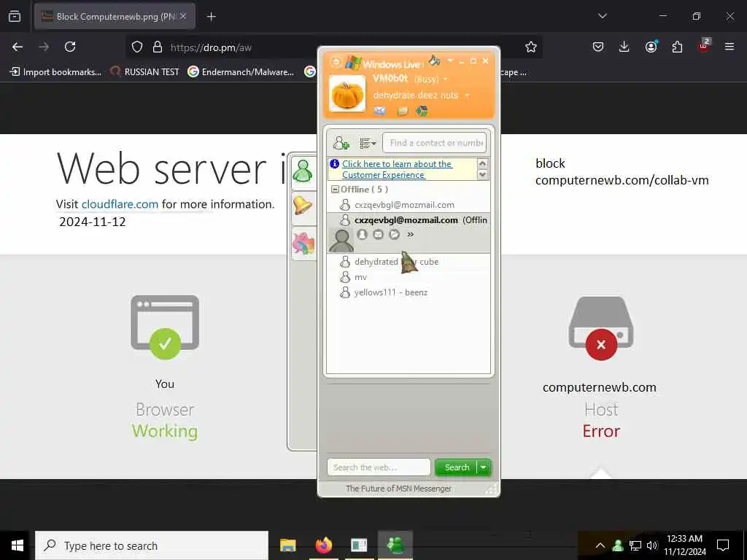Open the Endermanch/Malware... bookmark
Viewport: 747px width, 560px height.
241,72
